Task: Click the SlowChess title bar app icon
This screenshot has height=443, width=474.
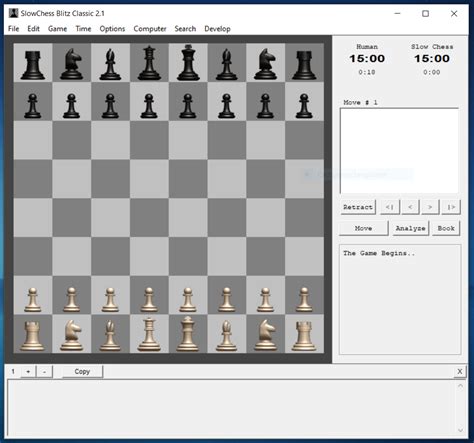Action: [13, 13]
